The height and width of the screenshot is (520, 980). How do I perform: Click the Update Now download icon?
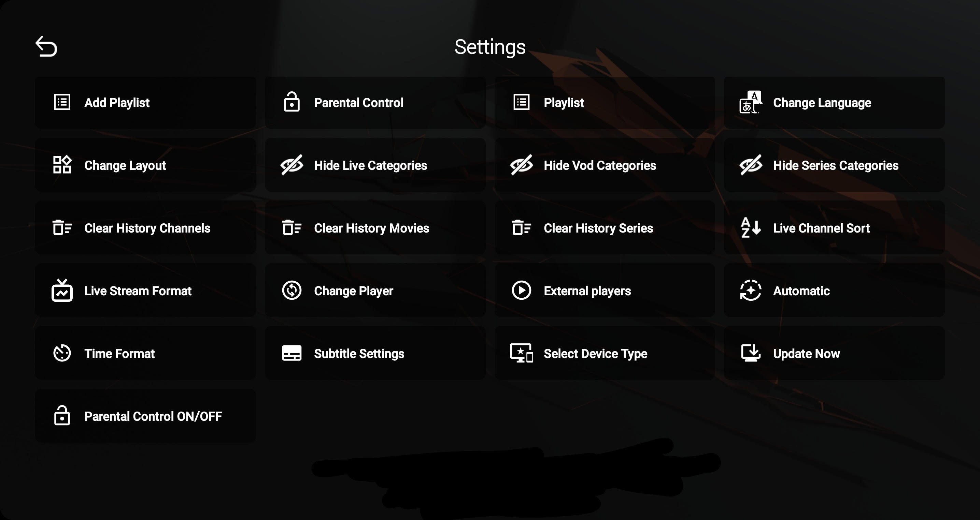(750, 353)
